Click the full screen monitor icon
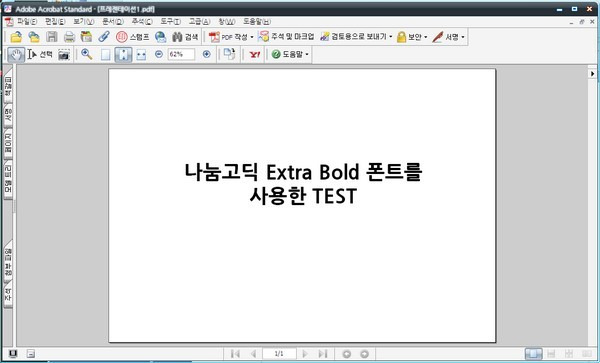This screenshot has height=363, width=600. coord(13,353)
